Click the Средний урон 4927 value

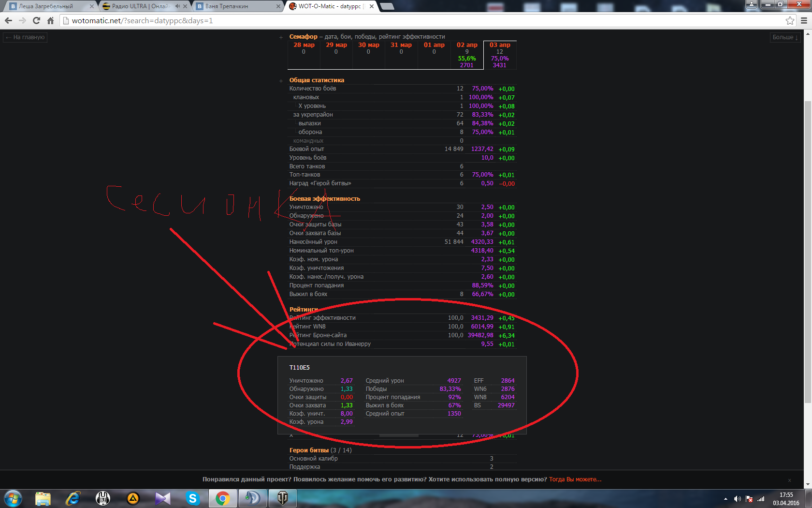454,381
